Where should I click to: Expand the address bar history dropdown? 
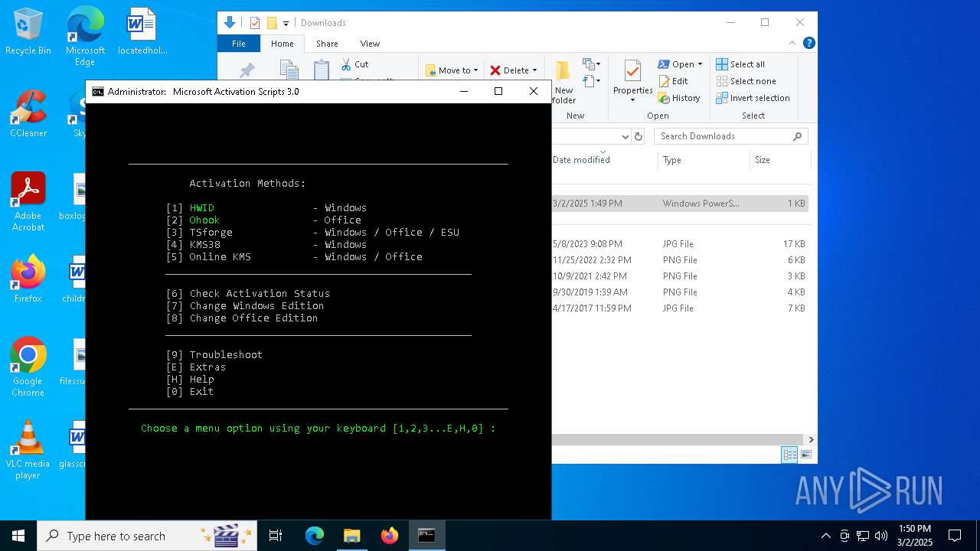tap(625, 136)
